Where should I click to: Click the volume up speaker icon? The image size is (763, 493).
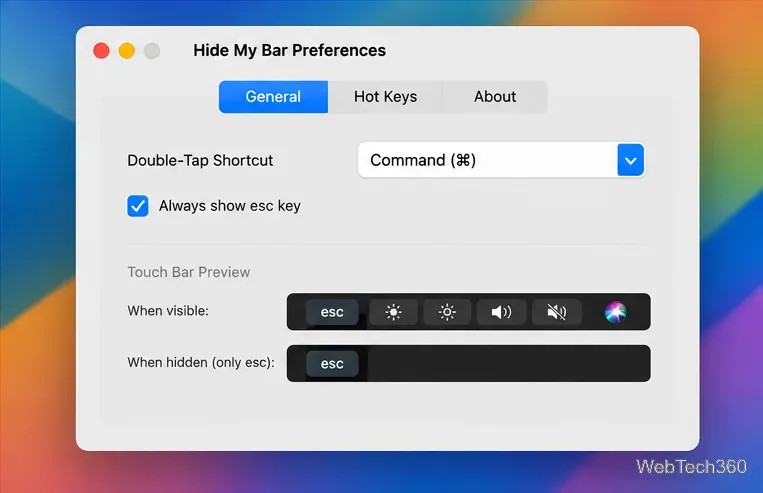(x=502, y=312)
